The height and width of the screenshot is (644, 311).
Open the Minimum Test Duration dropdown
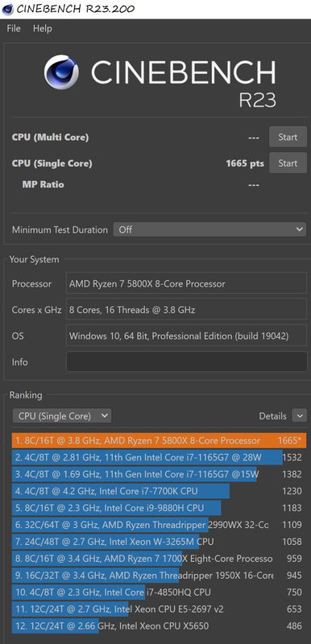(x=209, y=229)
